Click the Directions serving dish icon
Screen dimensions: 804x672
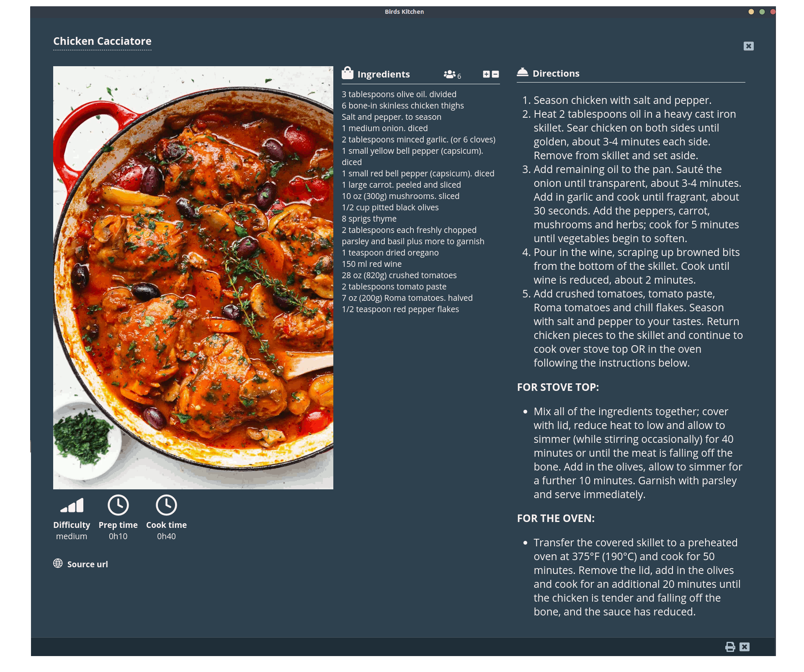(522, 72)
